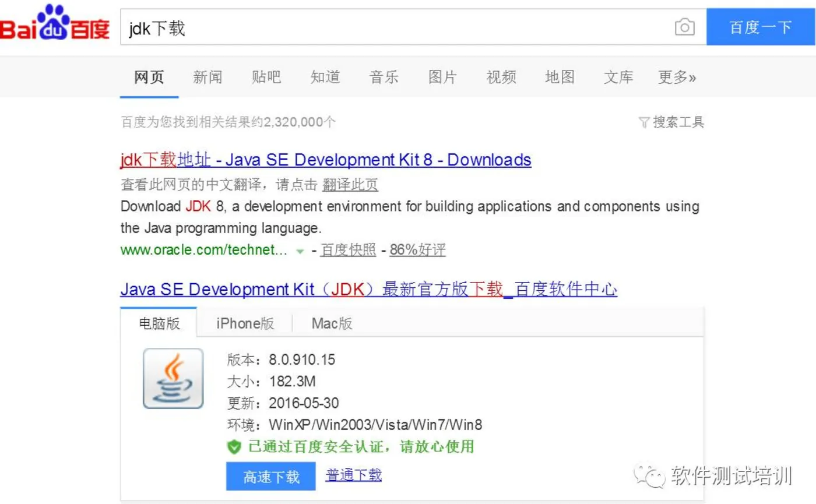Click the WinXP/Win2003/Vista/Win7/Win8 environment text

tap(375, 425)
